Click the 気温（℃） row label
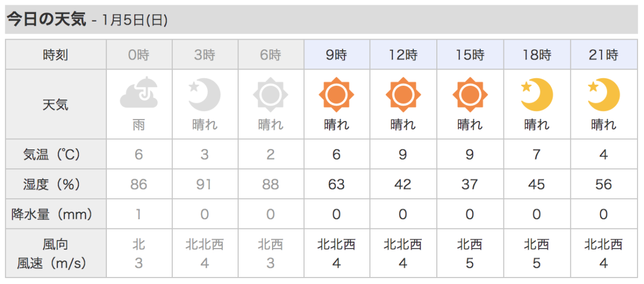This screenshot has width=644, height=284. [x=56, y=155]
